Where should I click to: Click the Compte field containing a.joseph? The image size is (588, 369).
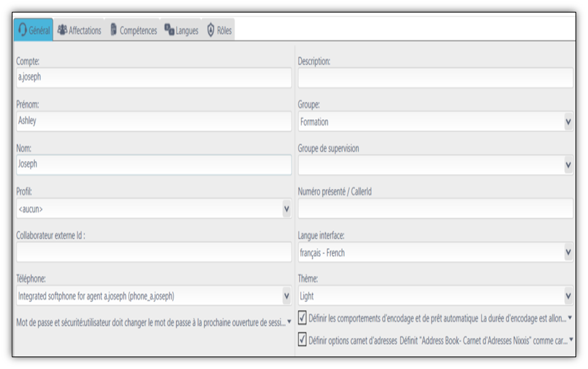(x=154, y=77)
